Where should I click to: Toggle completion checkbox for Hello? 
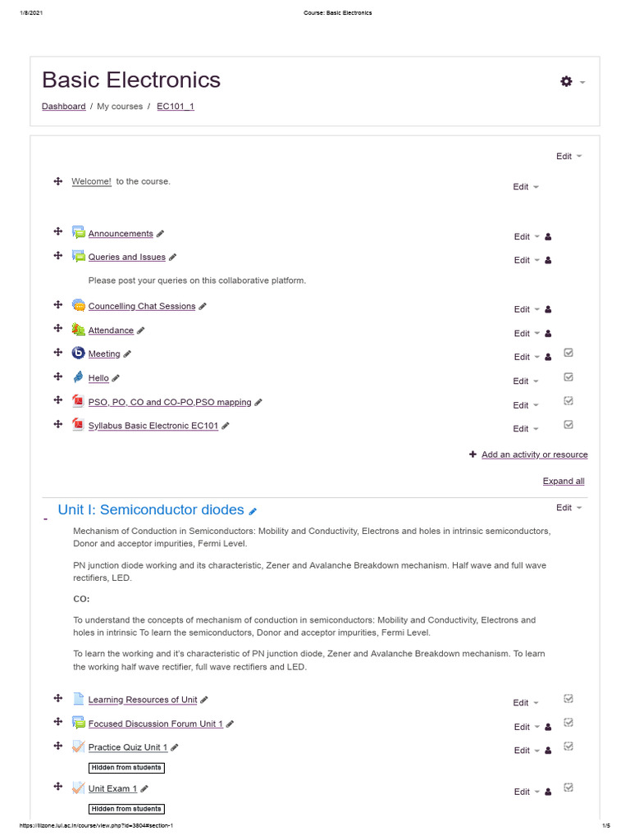pyautogui.click(x=568, y=377)
